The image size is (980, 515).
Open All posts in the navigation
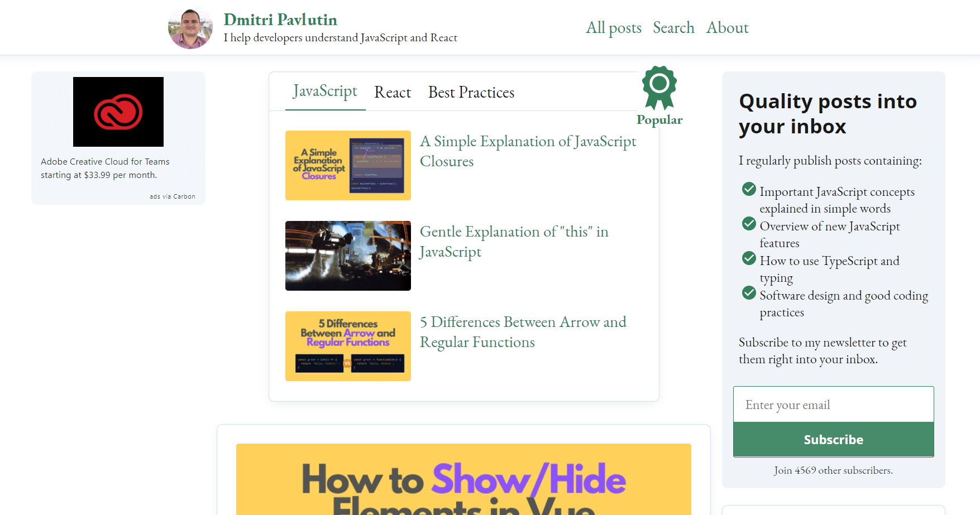point(614,27)
